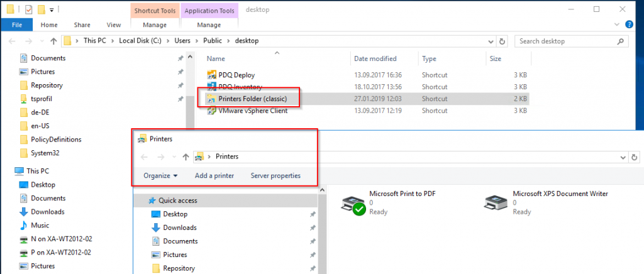Select System32 folder in navigation pane
Viewport: 644px width, 274px height.
(44, 153)
